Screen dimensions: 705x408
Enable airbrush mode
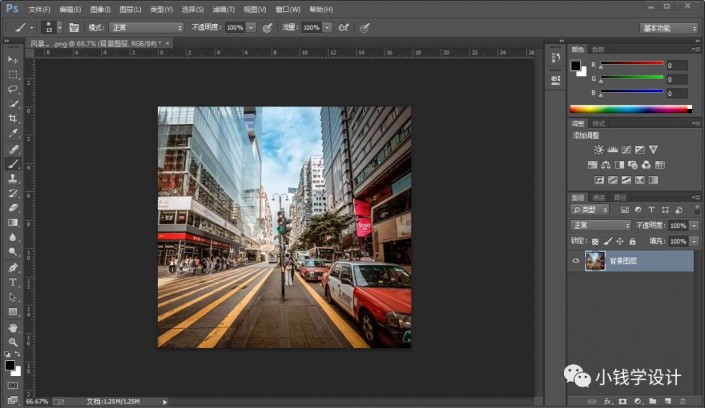[344, 28]
